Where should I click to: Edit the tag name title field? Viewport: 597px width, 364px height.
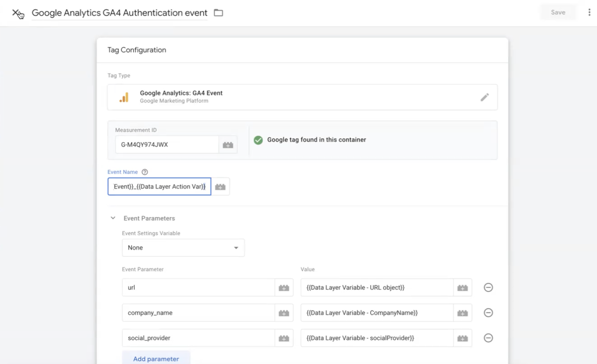119,13
